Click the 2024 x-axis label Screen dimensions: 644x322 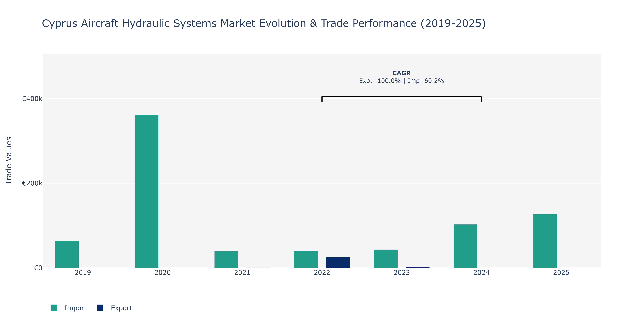pos(482,272)
